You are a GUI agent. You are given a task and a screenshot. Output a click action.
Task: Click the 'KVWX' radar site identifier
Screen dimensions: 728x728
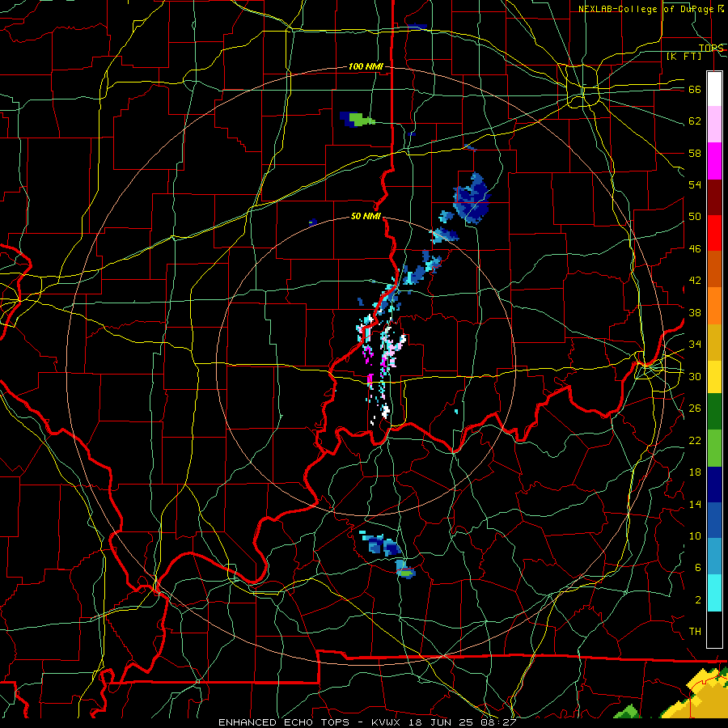[387, 722]
